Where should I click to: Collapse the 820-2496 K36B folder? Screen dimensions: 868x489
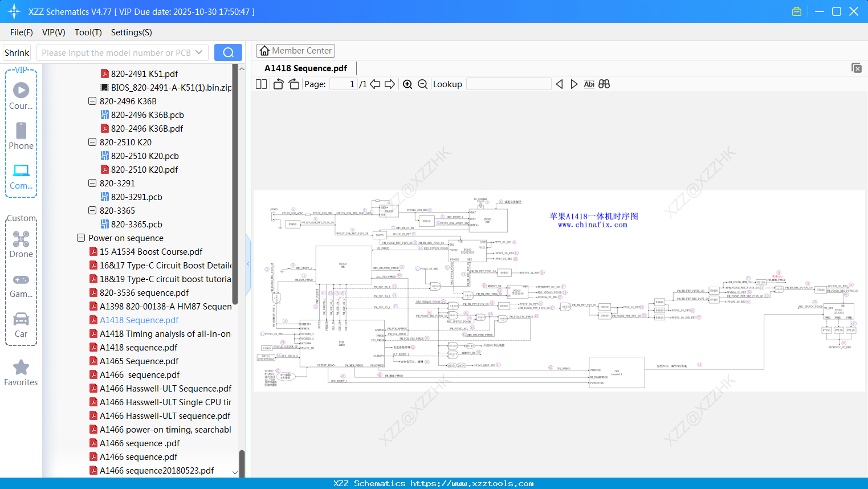(92, 101)
